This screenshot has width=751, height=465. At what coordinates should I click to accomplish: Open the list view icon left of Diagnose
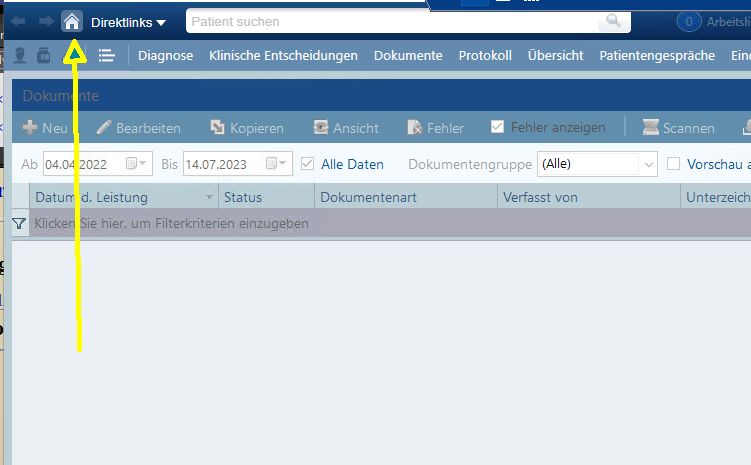pos(106,56)
